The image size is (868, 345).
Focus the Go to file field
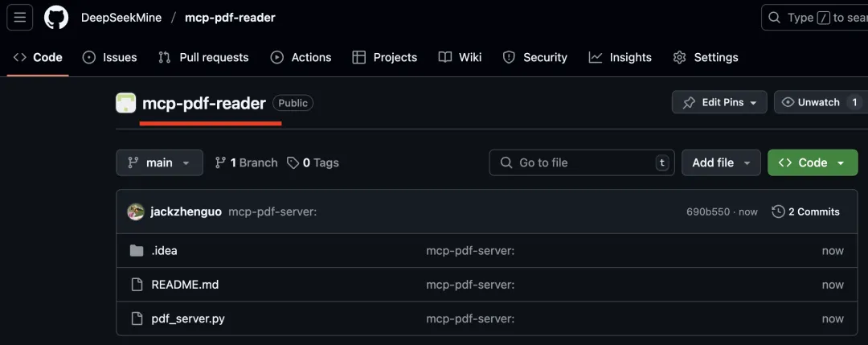click(x=582, y=162)
